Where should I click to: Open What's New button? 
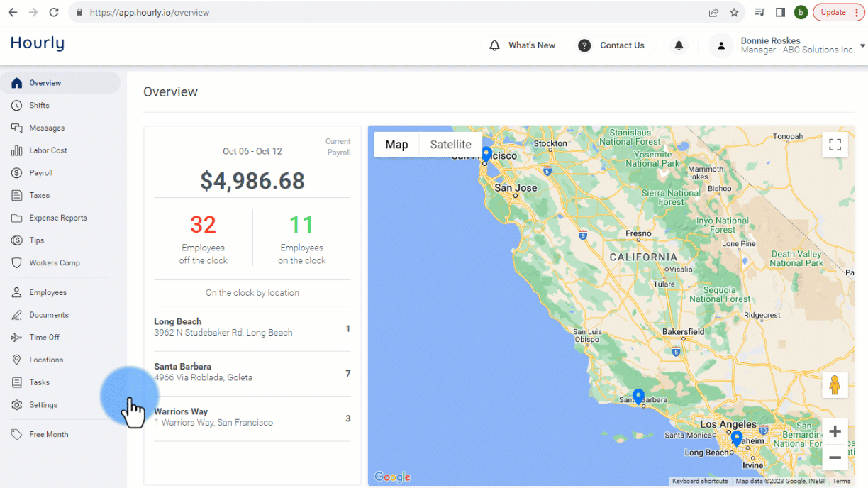(523, 45)
